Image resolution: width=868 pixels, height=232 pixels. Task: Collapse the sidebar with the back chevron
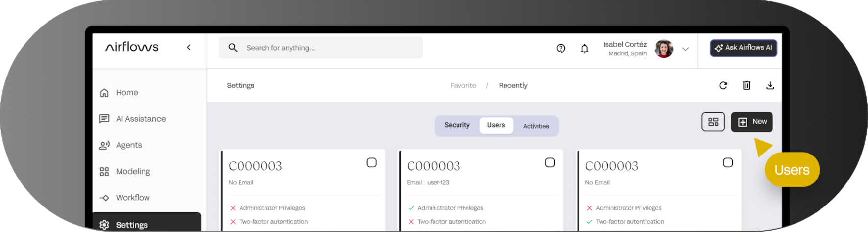189,47
